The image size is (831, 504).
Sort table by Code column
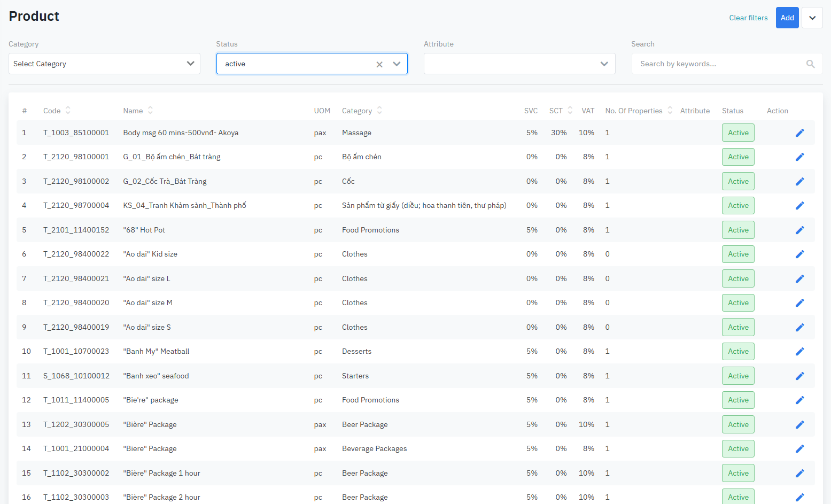[x=68, y=111]
